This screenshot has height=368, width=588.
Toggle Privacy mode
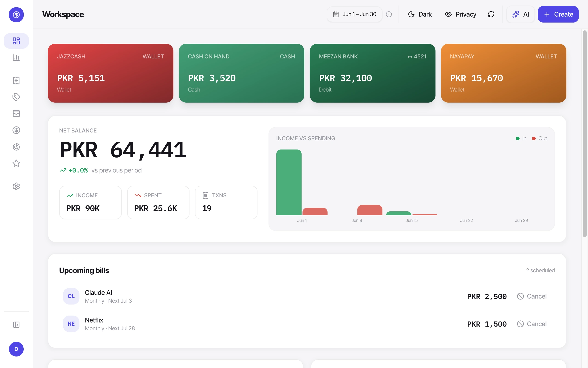(x=461, y=14)
